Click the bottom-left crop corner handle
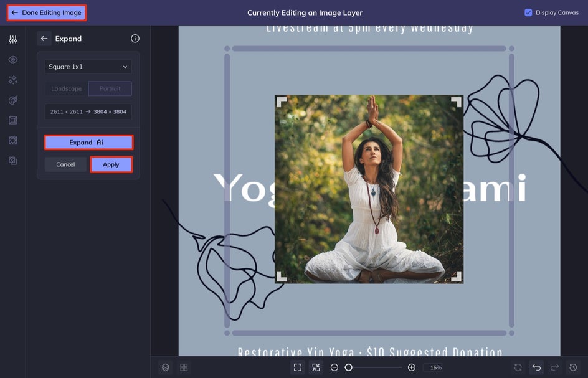This screenshot has height=378, width=588. point(282,276)
